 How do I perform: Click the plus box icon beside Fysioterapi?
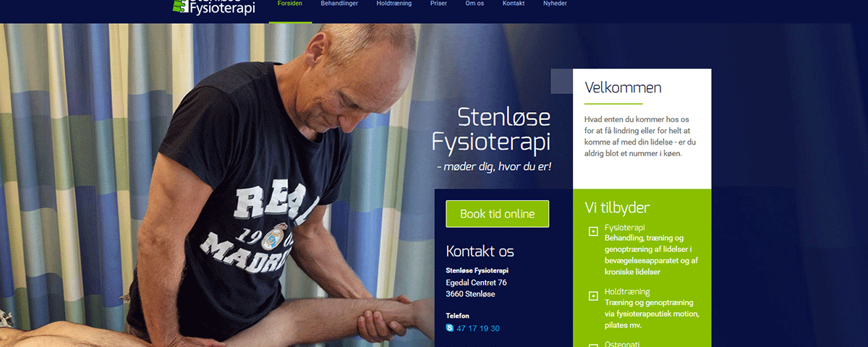pos(593,232)
